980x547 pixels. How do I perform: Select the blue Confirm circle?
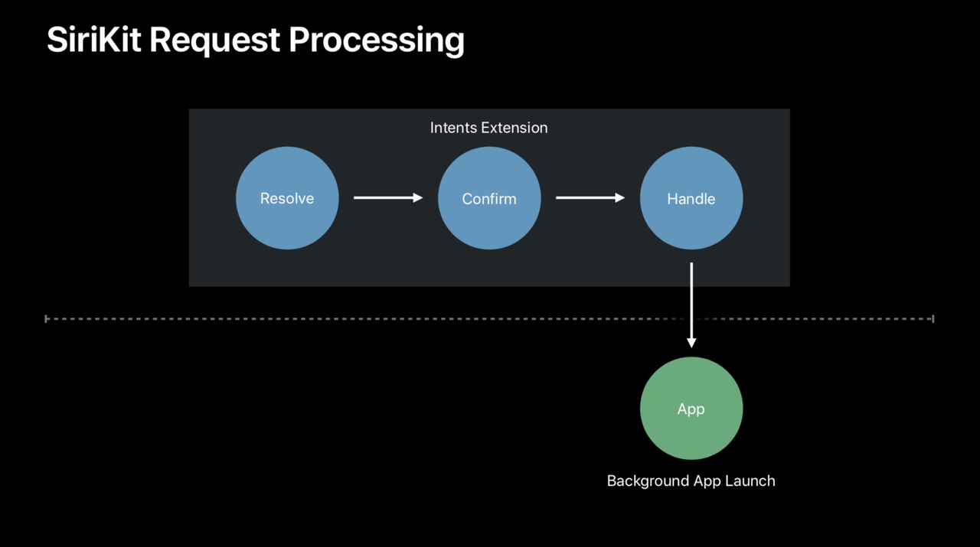(x=489, y=198)
